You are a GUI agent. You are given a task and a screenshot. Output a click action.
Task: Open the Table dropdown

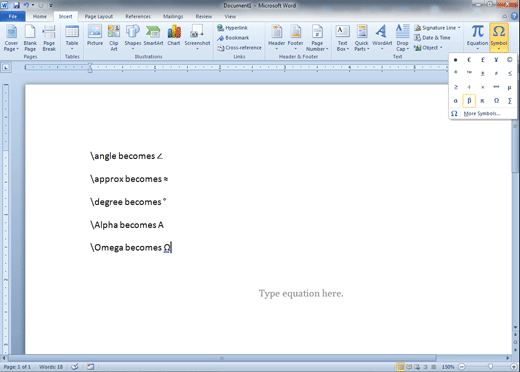tap(72, 38)
